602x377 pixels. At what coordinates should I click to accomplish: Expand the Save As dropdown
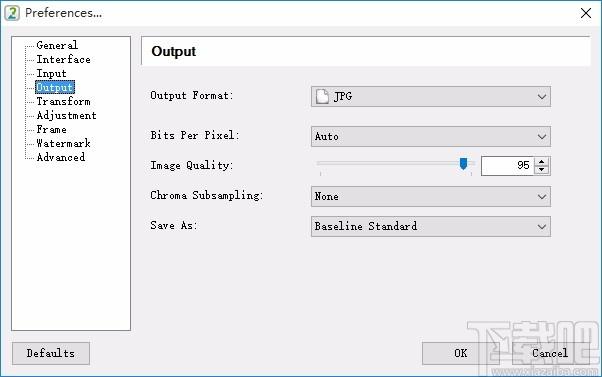tap(431, 227)
